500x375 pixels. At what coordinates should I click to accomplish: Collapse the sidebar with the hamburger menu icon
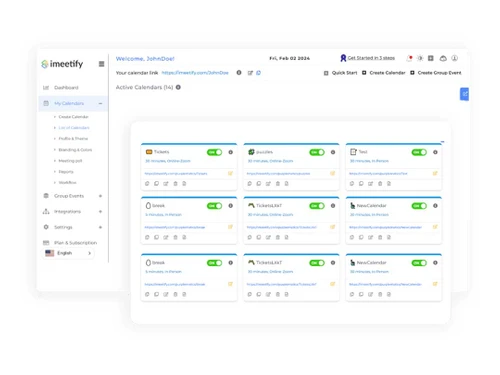pyautogui.click(x=102, y=64)
